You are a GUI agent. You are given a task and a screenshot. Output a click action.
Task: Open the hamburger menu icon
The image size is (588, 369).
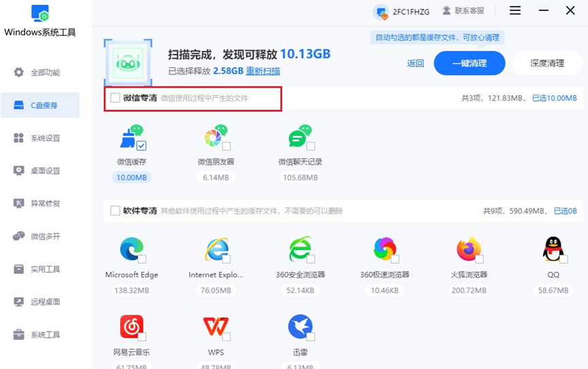pyautogui.click(x=515, y=10)
